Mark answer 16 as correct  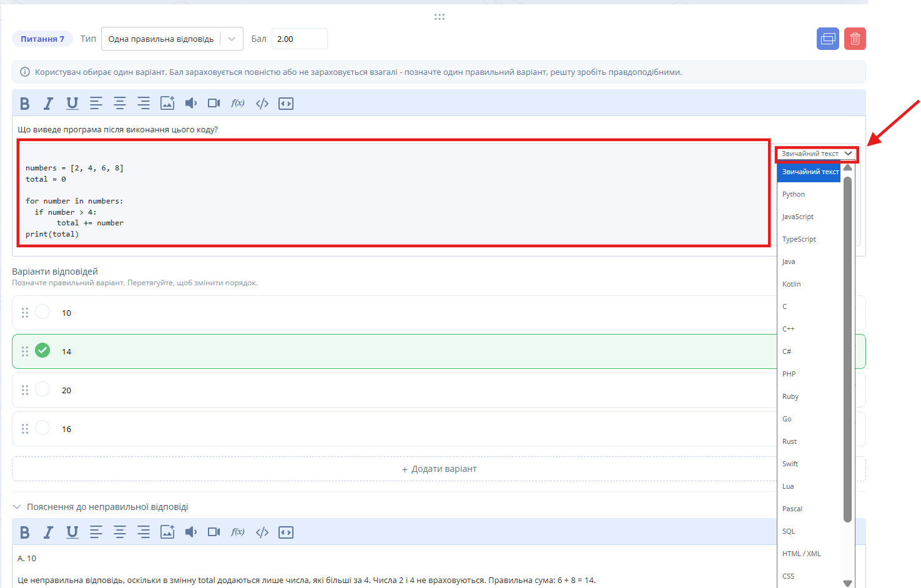(42, 428)
